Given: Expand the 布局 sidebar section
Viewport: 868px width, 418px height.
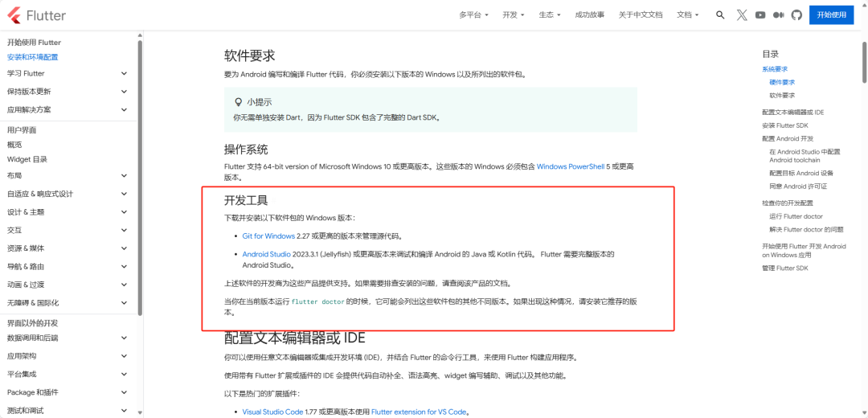Looking at the screenshot, I should click(x=67, y=175).
